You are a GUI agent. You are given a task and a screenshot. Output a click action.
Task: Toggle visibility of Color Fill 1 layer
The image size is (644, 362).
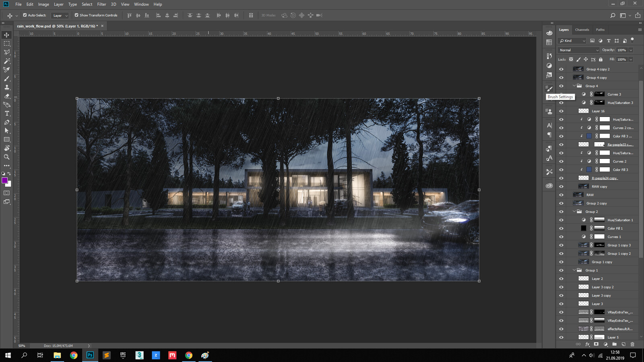561,228
